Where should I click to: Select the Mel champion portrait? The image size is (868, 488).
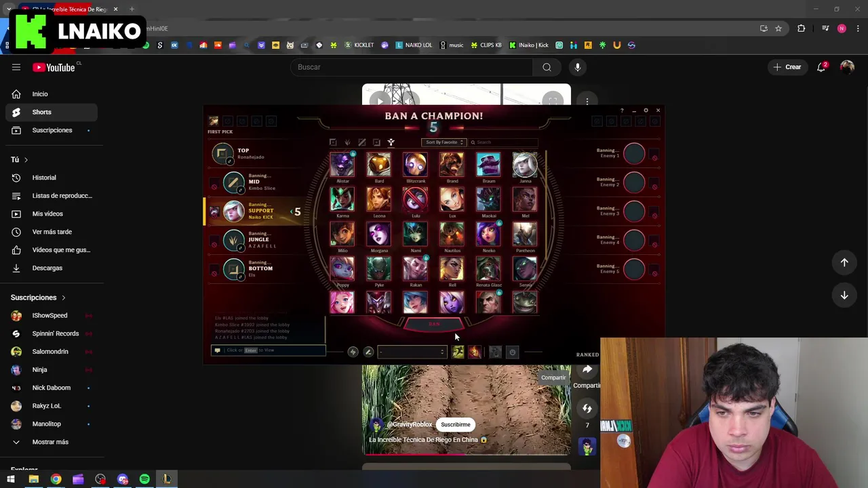point(525,199)
